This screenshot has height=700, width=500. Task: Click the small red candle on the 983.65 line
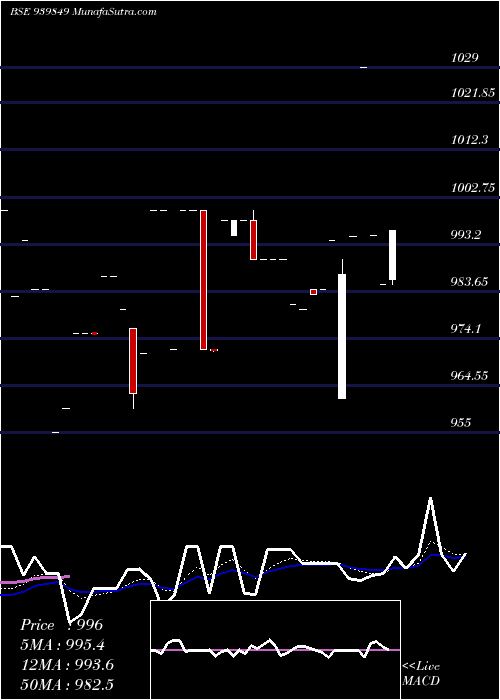coord(313,292)
